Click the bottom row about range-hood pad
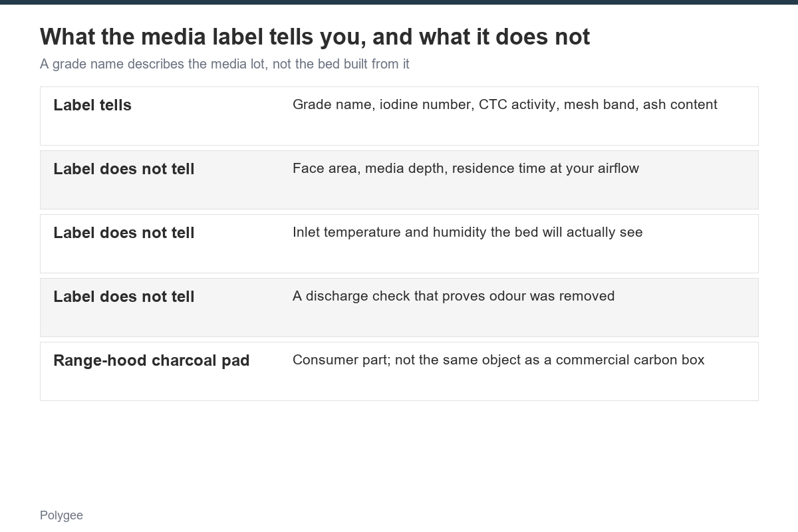 point(399,371)
